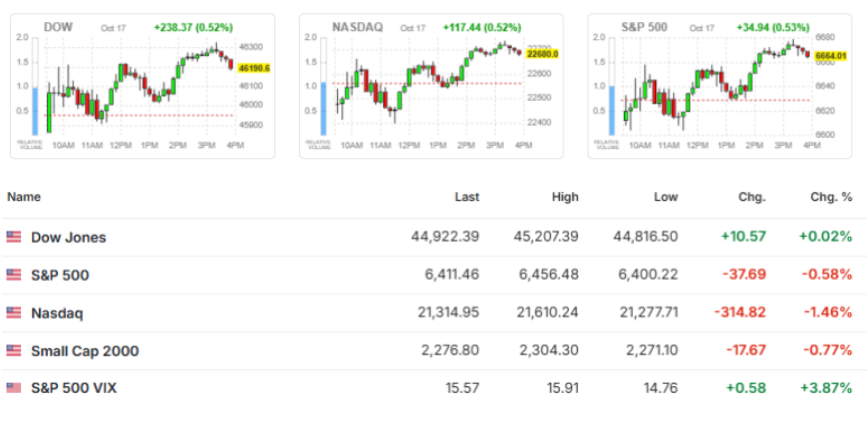Image resolution: width=867 pixels, height=423 pixels.
Task: Open the Small Cap 2000 link
Action: (x=85, y=351)
